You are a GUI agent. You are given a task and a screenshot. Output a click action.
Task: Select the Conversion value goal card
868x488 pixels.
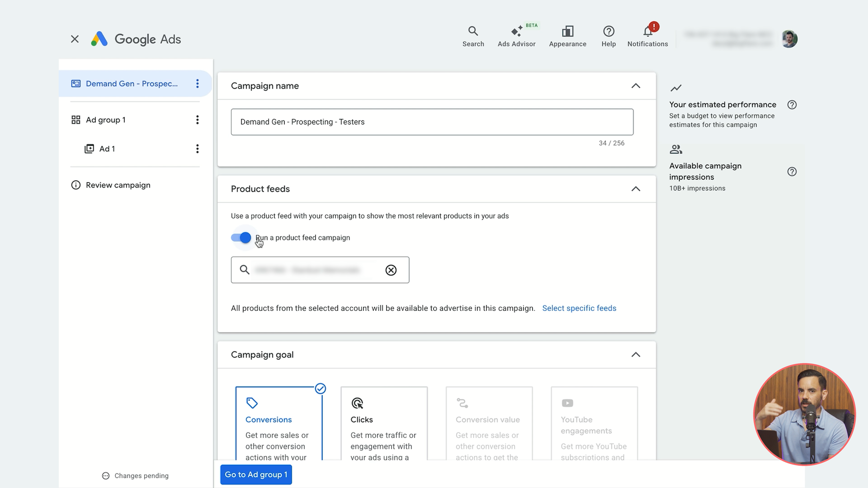[x=489, y=424]
